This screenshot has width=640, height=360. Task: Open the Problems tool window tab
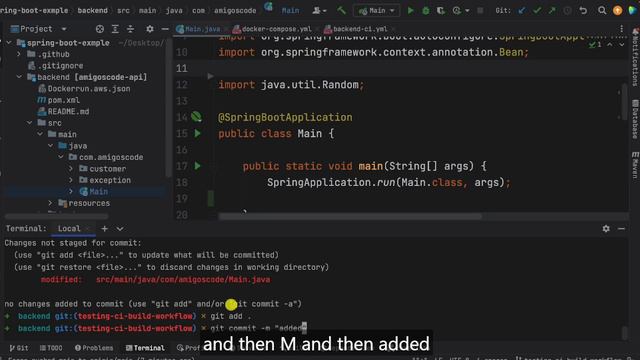coord(94,348)
